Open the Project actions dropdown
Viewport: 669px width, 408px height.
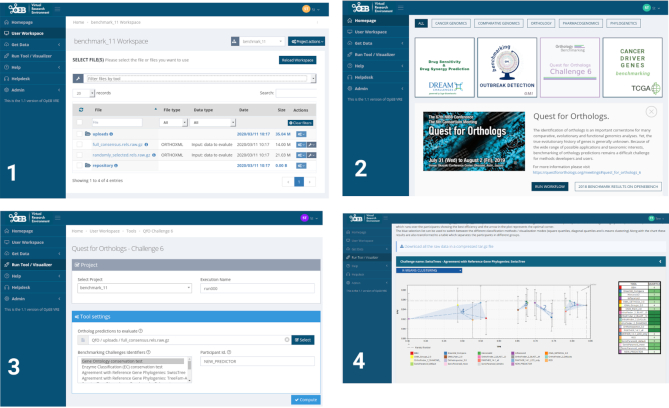click(305, 42)
